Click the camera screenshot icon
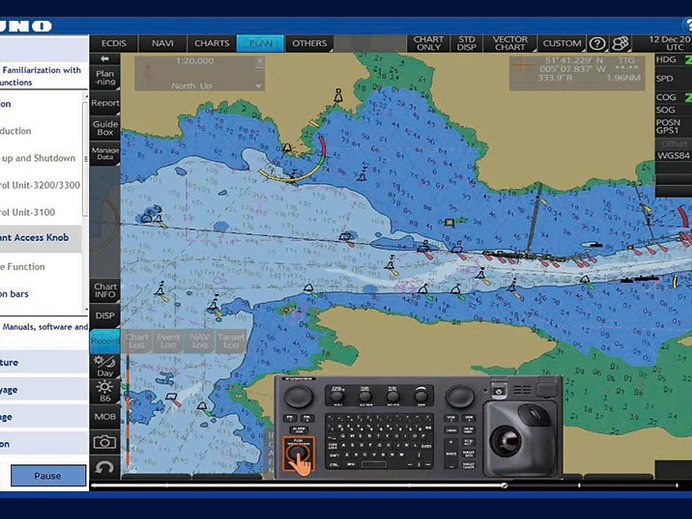This screenshot has height=519, width=692. (x=105, y=442)
